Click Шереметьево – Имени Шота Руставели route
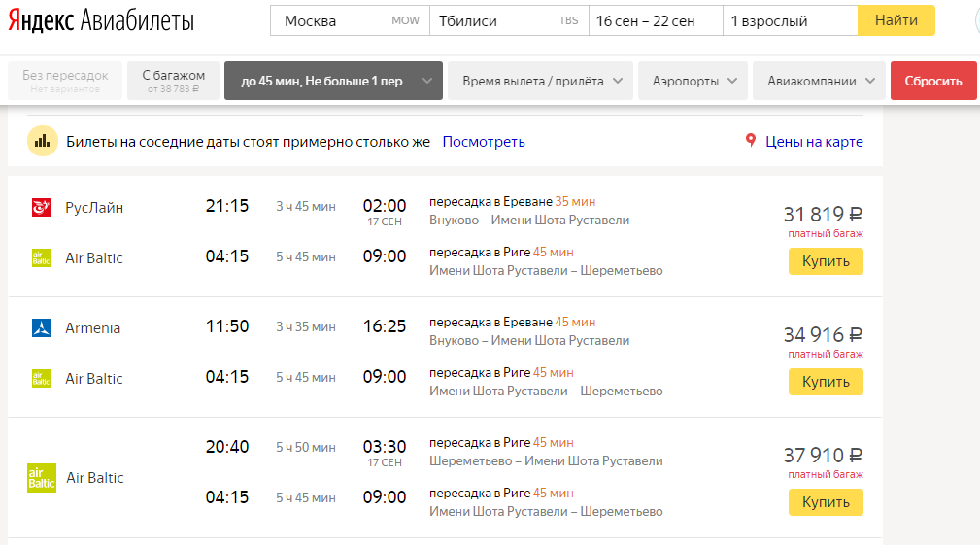 [546, 461]
